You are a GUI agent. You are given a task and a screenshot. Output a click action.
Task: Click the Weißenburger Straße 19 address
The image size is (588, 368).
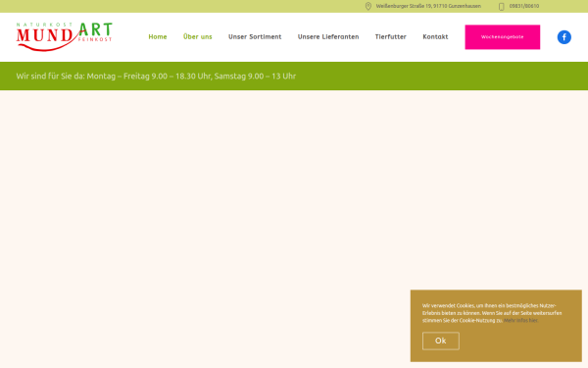click(428, 6)
